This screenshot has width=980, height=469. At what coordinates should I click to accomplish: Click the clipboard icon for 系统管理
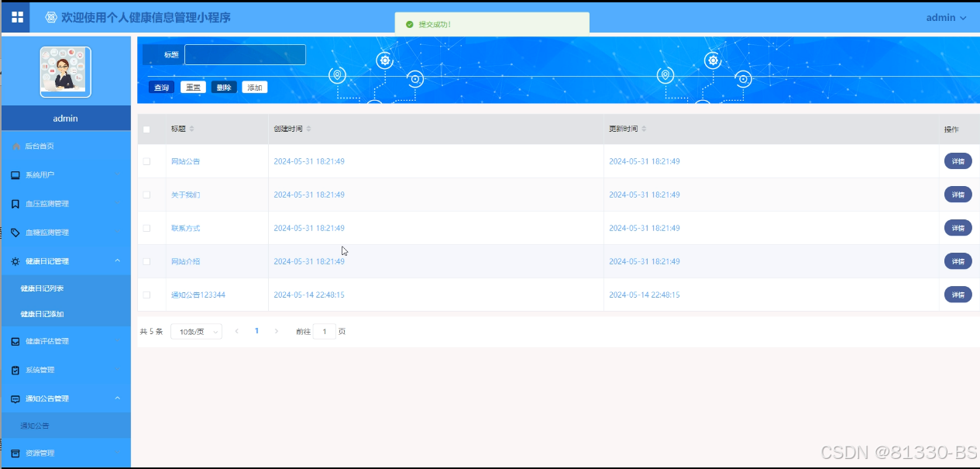15,370
